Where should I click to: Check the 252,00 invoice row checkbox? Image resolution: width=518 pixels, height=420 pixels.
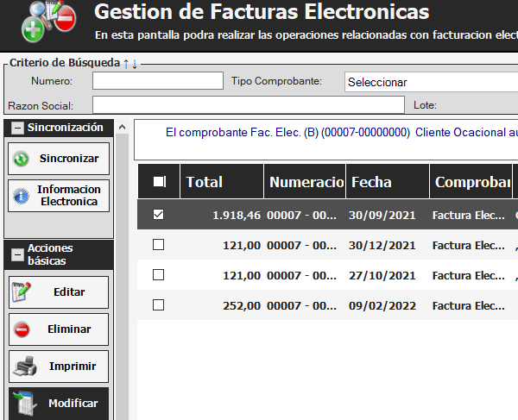158,304
